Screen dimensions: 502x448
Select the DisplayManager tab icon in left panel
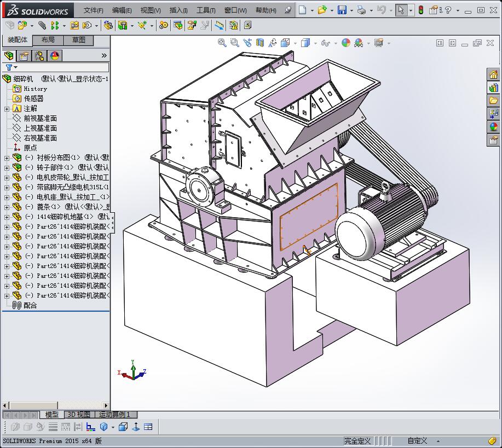54,56
